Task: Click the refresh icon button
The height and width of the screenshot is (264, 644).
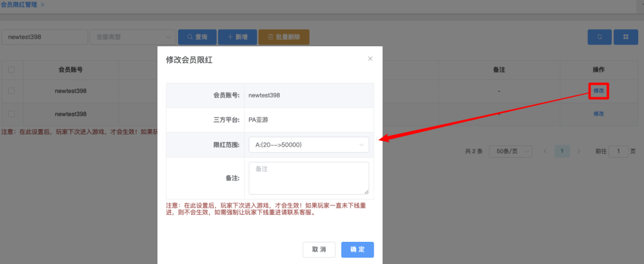Action: [x=599, y=37]
